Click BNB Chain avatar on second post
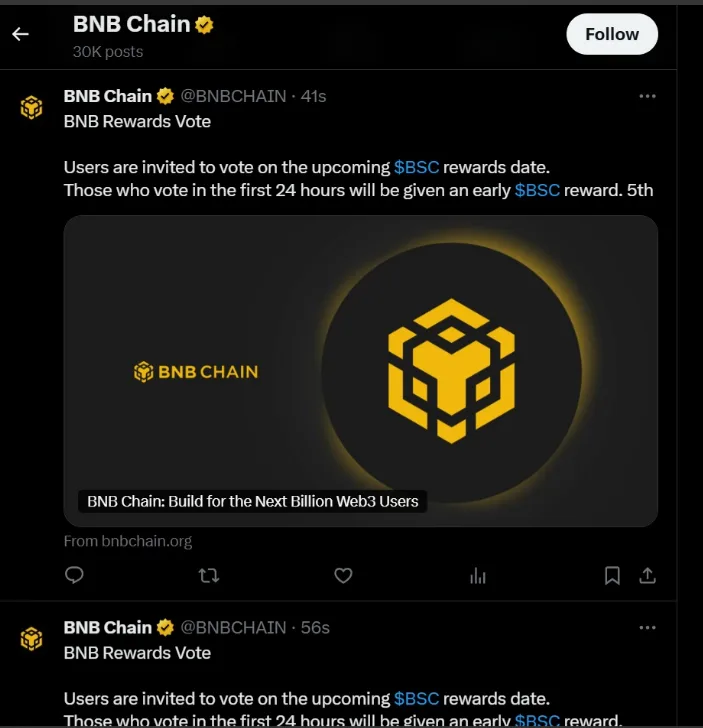Screen dimensions: 703x728 pos(33,638)
